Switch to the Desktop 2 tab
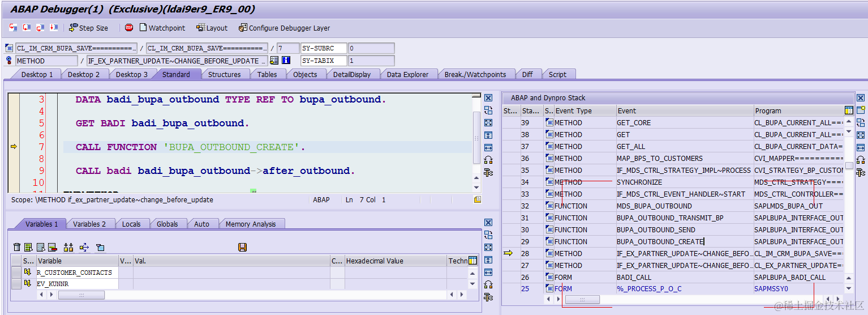Screen dimensions: 868x315 [84, 74]
